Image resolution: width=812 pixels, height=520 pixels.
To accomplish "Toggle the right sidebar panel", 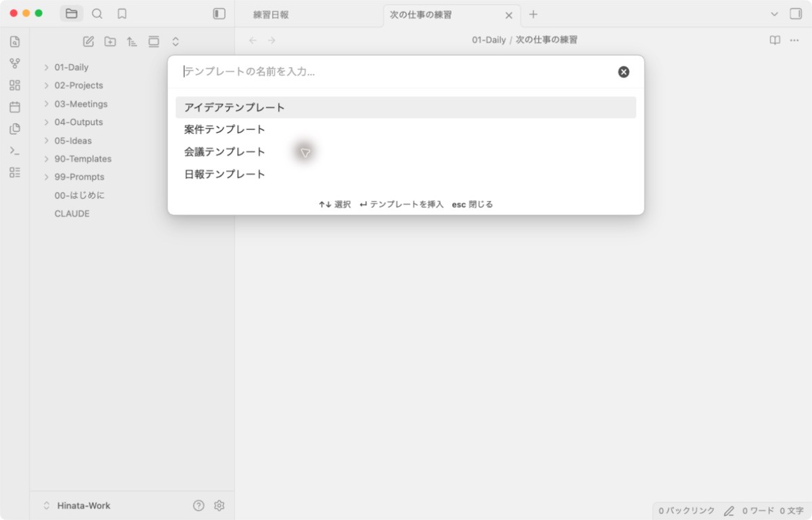I will tap(796, 14).
